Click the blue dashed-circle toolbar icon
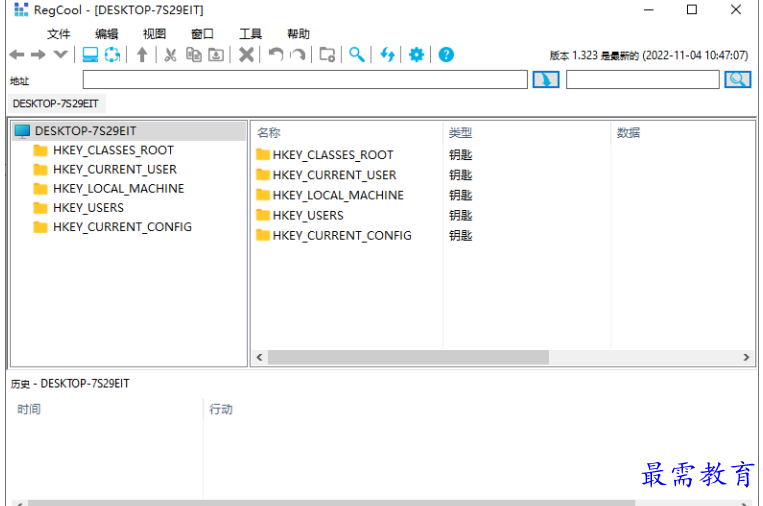The height and width of the screenshot is (506, 763). tap(112, 54)
